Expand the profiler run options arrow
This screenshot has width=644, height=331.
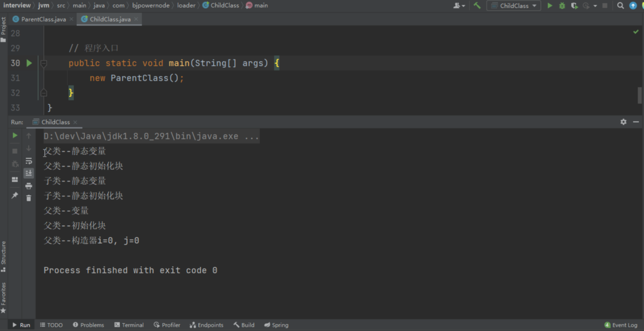pyautogui.click(x=595, y=6)
